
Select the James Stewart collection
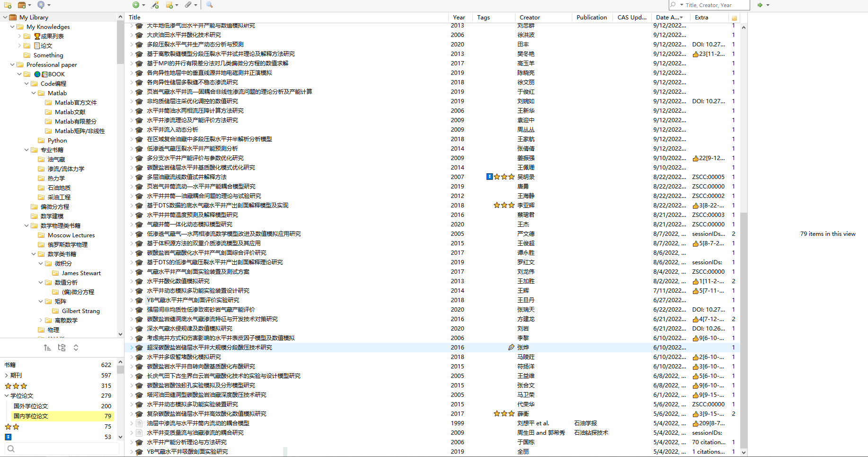(x=81, y=273)
